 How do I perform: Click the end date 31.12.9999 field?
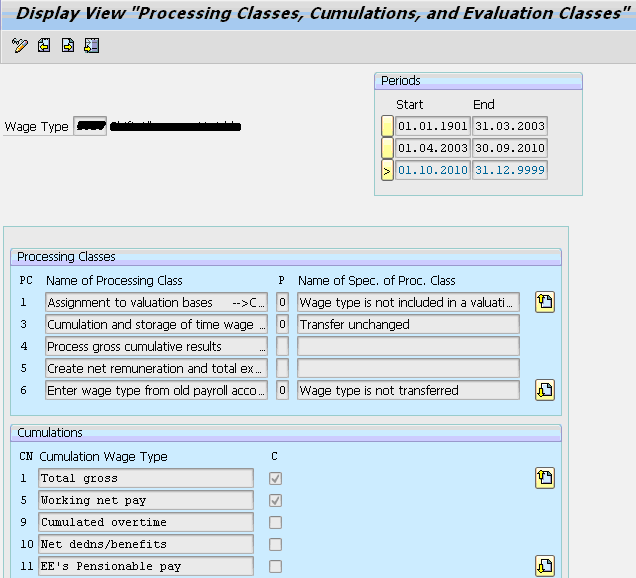tap(509, 171)
